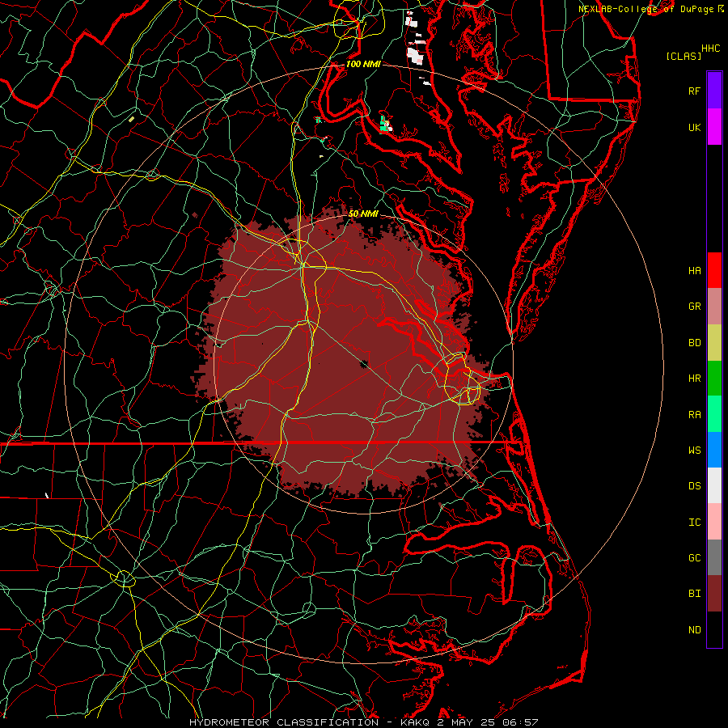This screenshot has height=728, width=728.
Task: Click the BD legend label
Action: click(694, 343)
